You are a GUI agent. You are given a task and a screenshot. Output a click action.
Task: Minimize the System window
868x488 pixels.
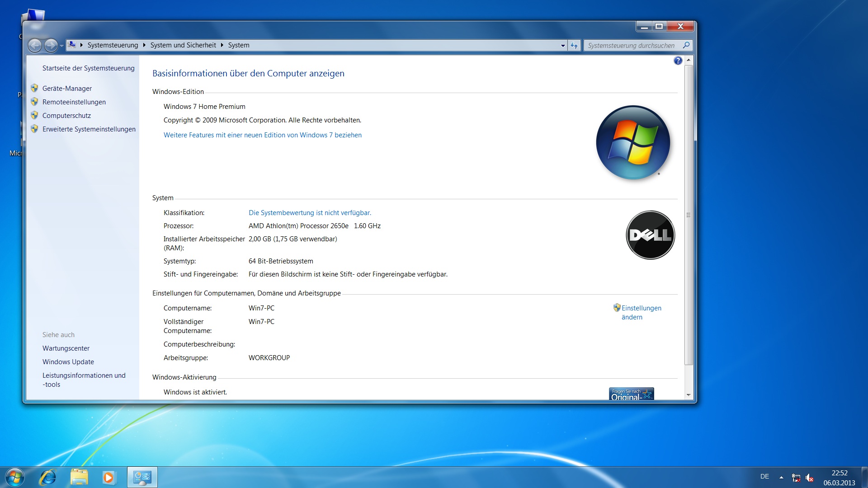pyautogui.click(x=644, y=27)
